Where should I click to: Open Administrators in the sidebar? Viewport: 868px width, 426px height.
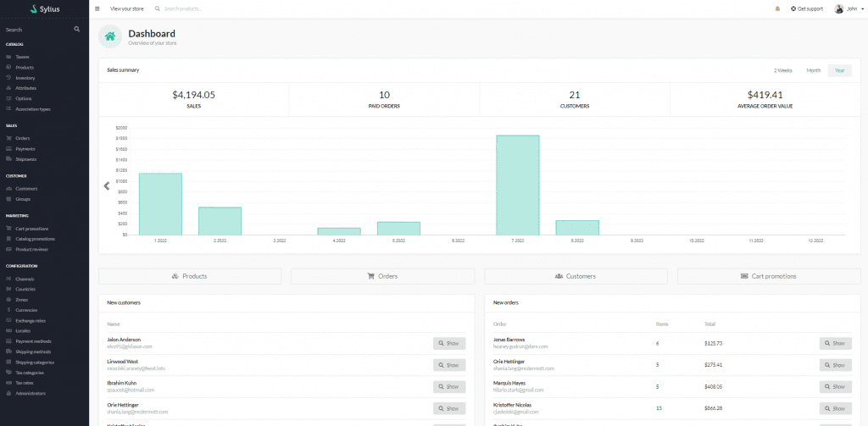click(x=31, y=393)
